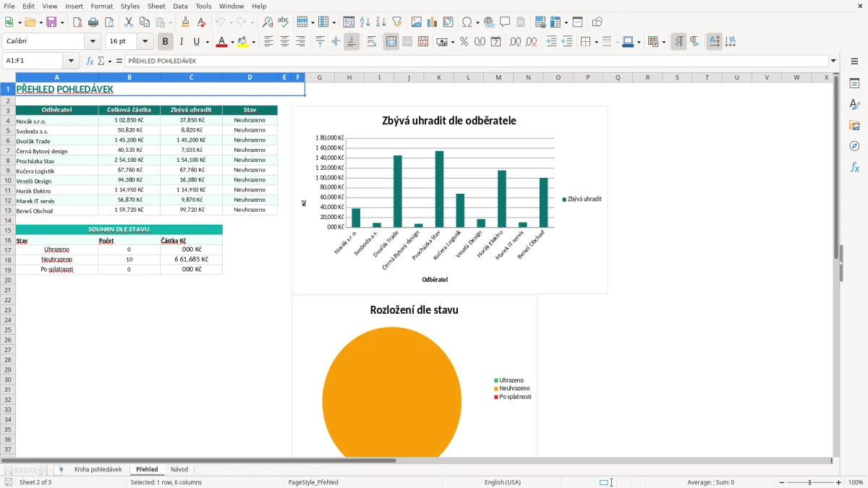Open borders dropdown arrow
The width and height of the screenshot is (868, 488).
595,43
